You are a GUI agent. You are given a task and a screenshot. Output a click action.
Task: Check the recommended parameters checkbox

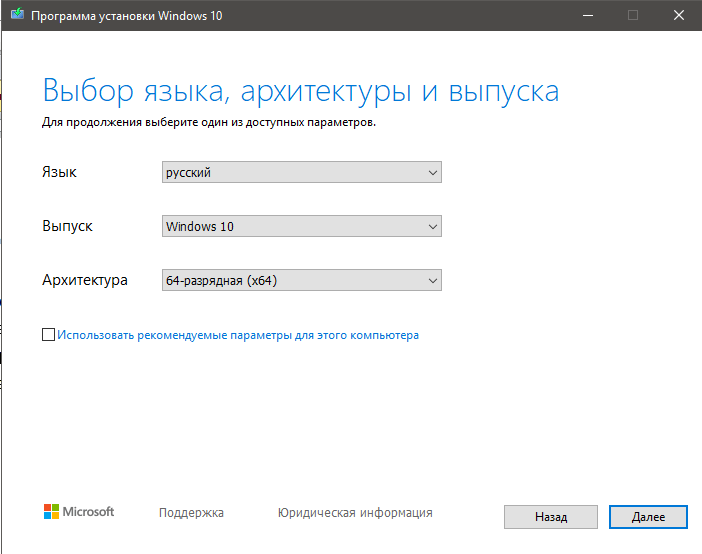coord(48,335)
